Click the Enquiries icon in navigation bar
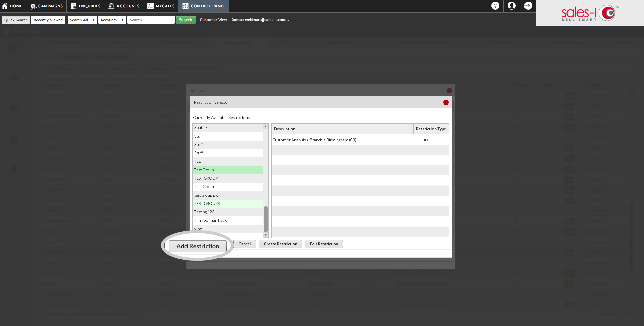 74,6
